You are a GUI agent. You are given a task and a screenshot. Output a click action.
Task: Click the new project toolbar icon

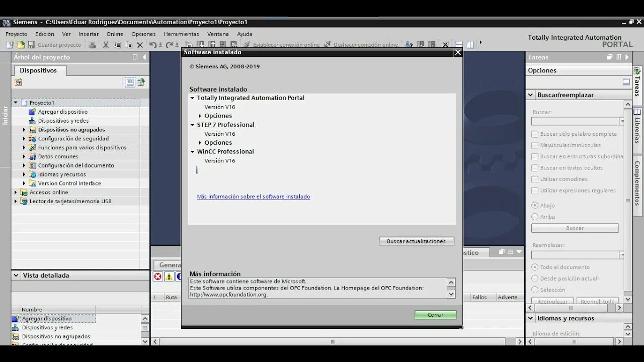pos(10,45)
